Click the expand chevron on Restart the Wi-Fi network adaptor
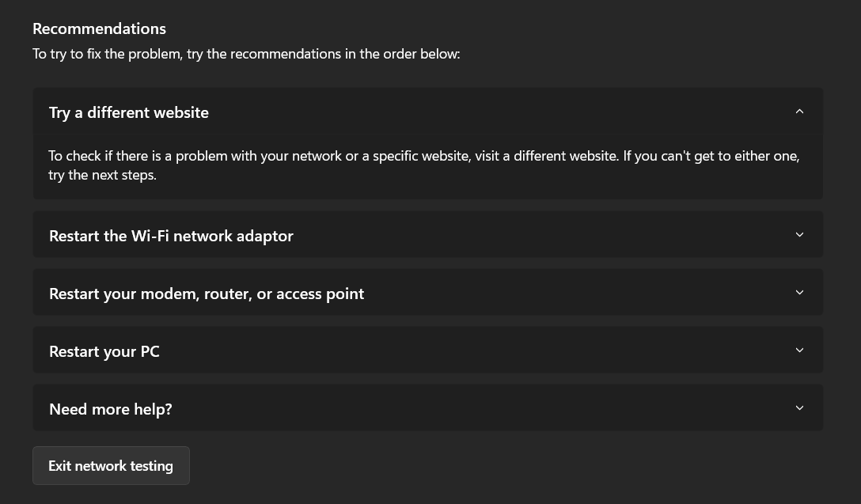The width and height of the screenshot is (861, 504). [799, 234]
